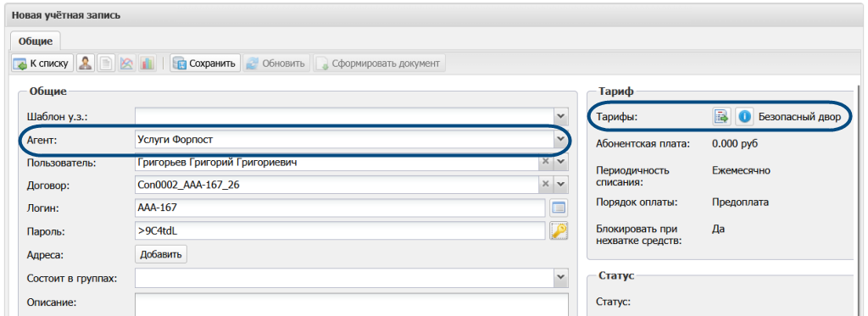868x316 pixels.
Task: Open the bar chart icon in toolbar
Action: click(147, 63)
